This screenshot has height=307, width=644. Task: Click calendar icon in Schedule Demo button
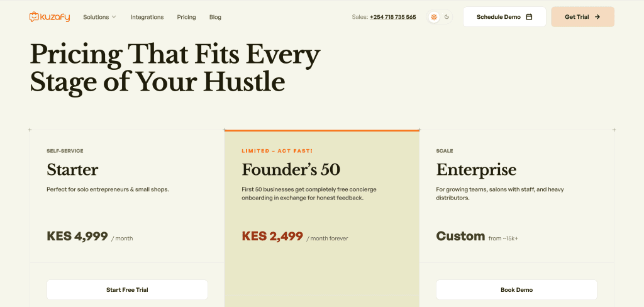tap(529, 17)
